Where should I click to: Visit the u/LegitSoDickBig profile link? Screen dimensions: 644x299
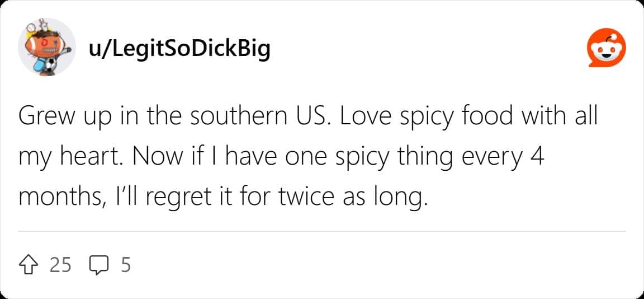point(179,49)
